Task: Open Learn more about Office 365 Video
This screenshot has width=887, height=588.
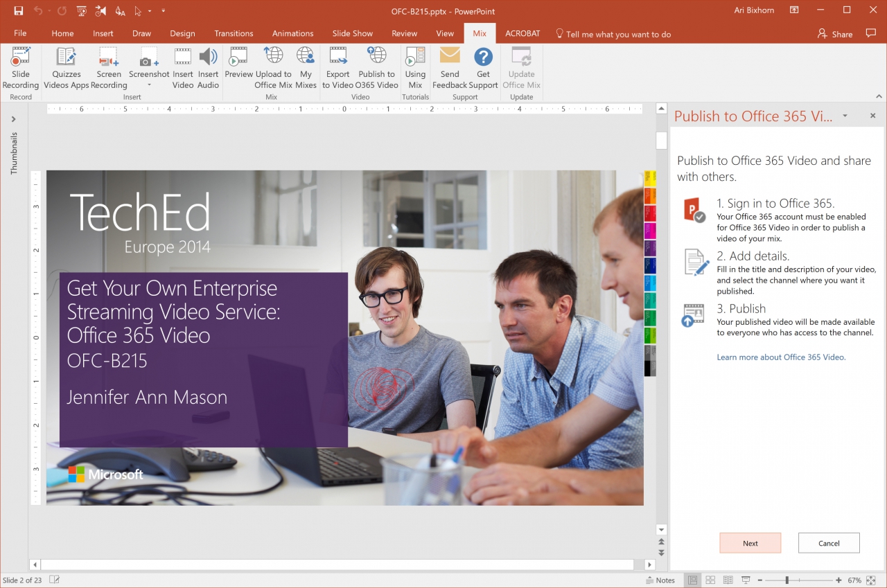Action: coord(781,357)
